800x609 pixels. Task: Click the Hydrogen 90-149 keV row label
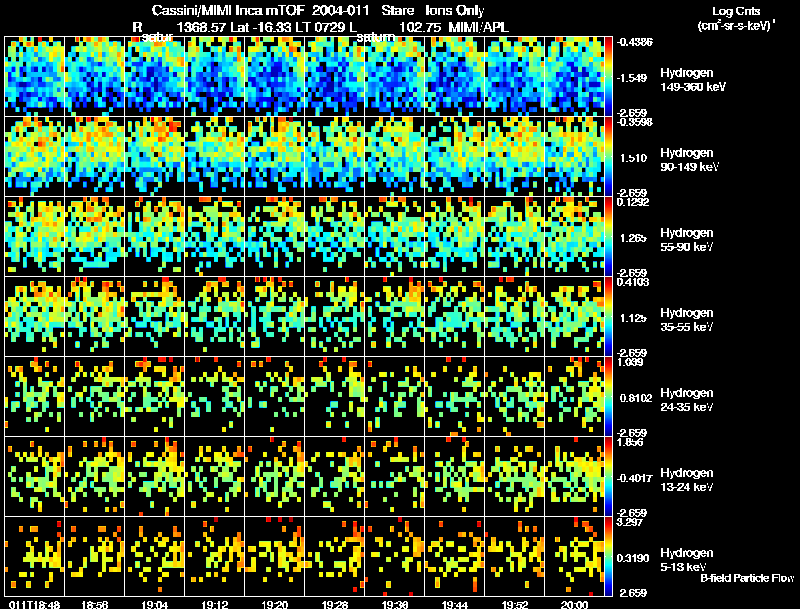tap(689, 160)
